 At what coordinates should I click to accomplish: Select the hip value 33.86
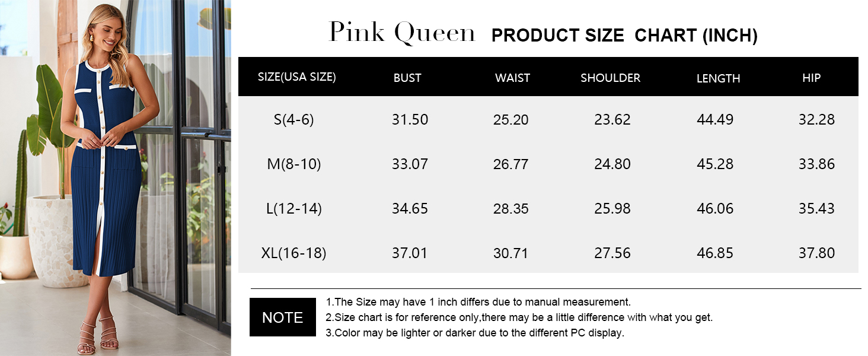click(816, 164)
